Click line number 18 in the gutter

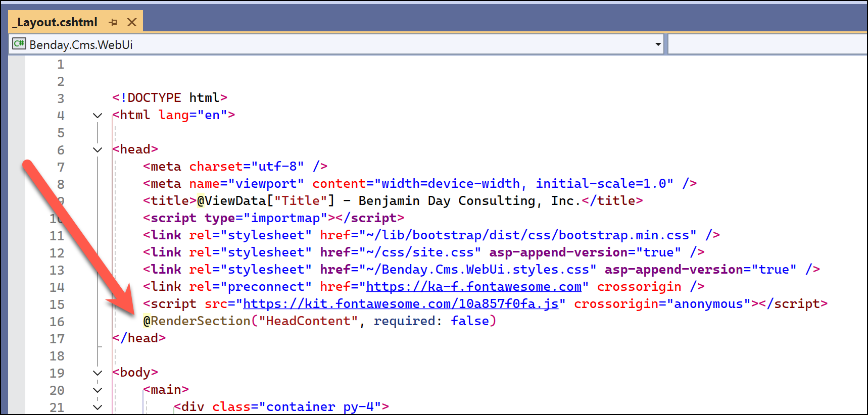click(x=57, y=356)
